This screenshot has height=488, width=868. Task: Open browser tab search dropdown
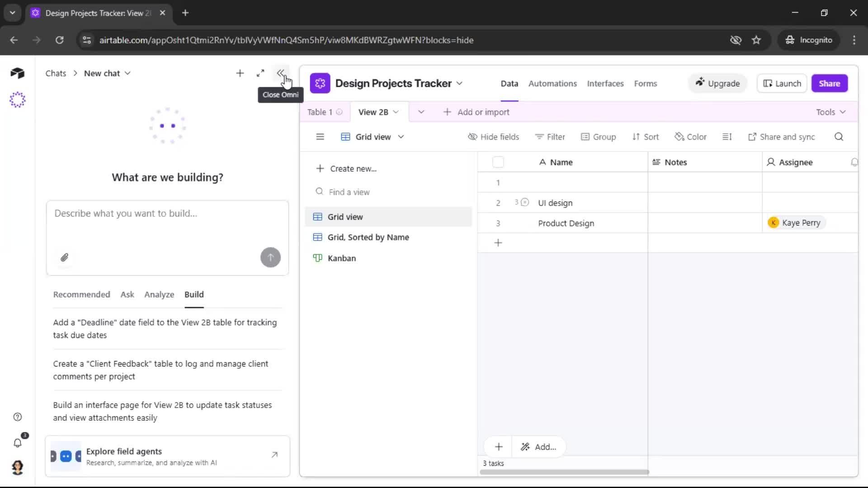[13, 13]
